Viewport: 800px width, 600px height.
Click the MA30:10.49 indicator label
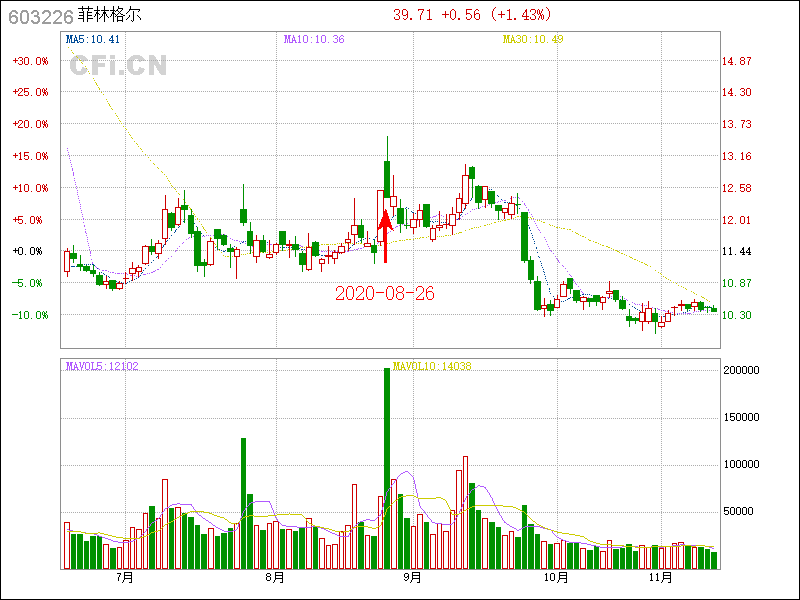tap(533, 39)
